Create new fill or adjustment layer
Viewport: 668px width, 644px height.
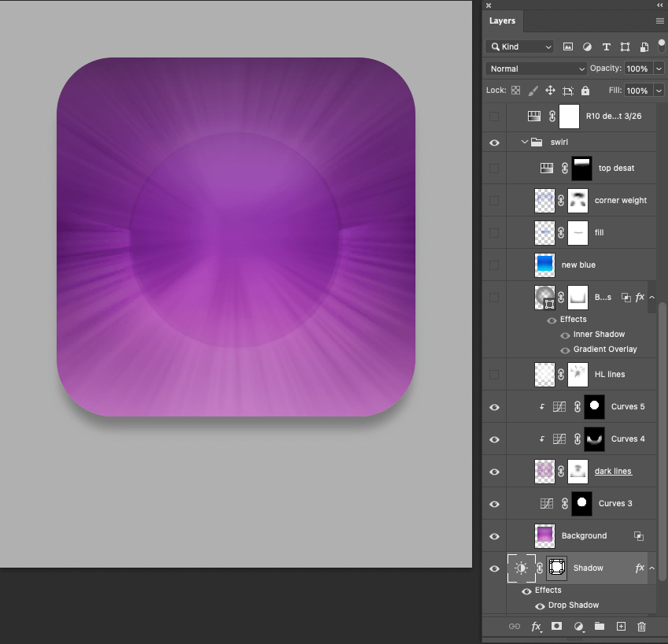[x=578, y=627]
